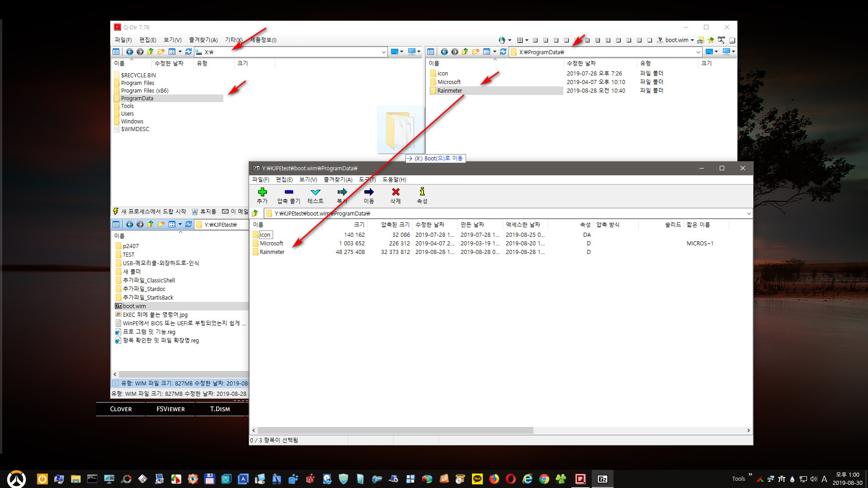The width and height of the screenshot is (868, 488).
Task: Click Refresh icon in the X:\ProgramData pane
Action: [503, 52]
